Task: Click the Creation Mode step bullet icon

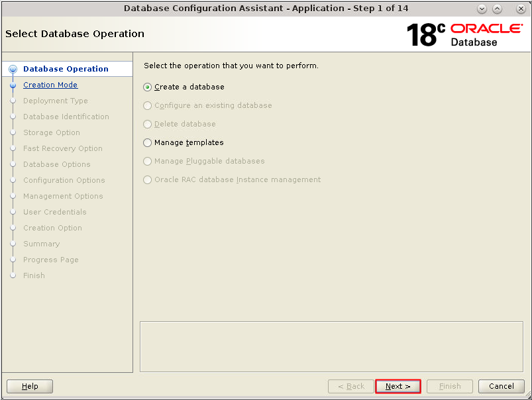Action: pyautogui.click(x=13, y=85)
